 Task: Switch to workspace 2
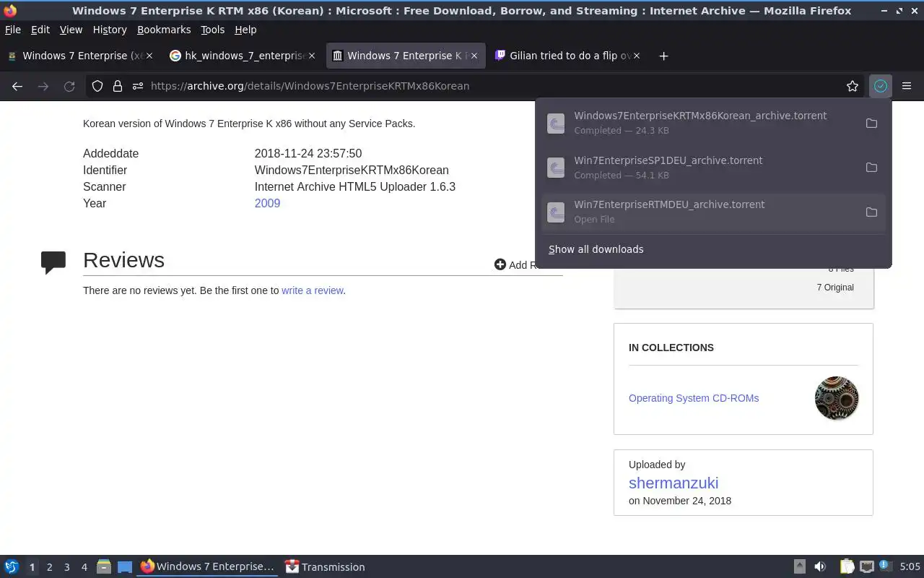point(49,567)
